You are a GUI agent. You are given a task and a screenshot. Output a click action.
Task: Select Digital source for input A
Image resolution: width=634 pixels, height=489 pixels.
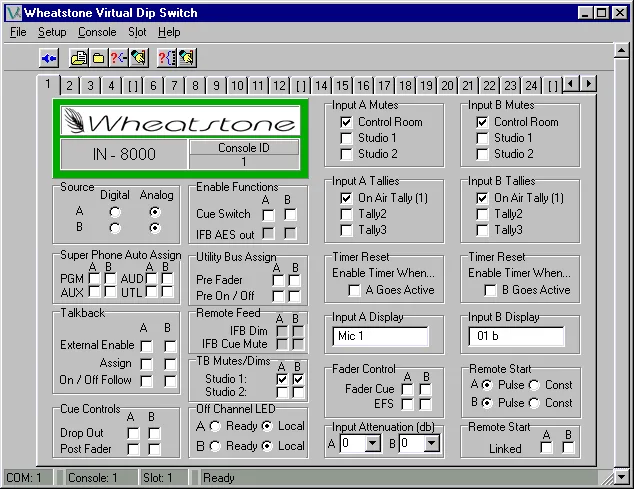[x=115, y=212]
